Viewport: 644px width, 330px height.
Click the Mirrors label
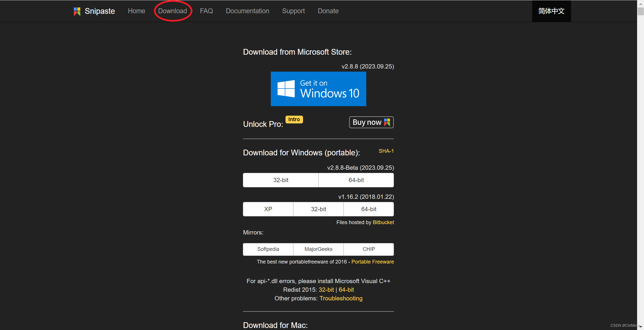(253, 232)
